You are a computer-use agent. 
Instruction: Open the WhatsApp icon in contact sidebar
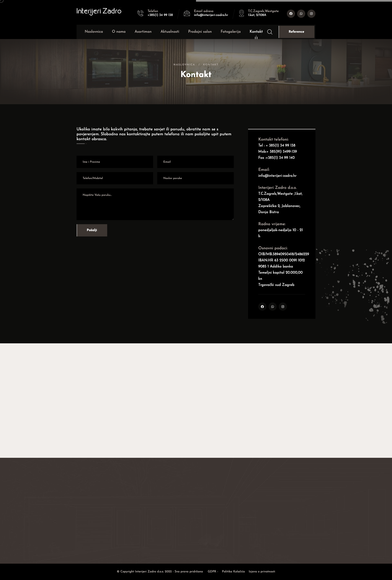(273, 307)
